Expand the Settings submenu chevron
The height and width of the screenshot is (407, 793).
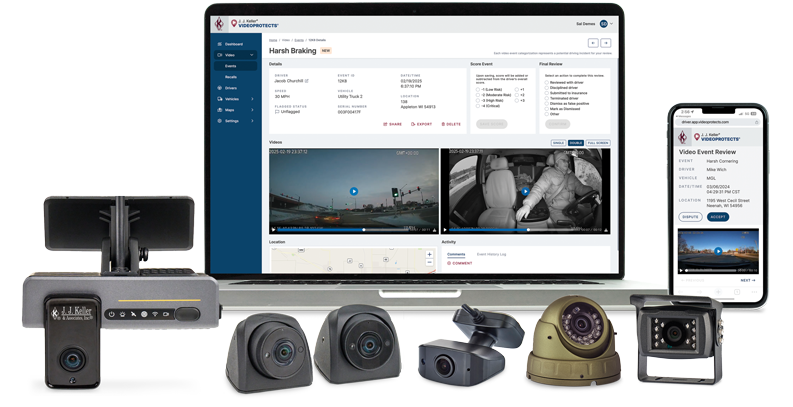pos(252,121)
